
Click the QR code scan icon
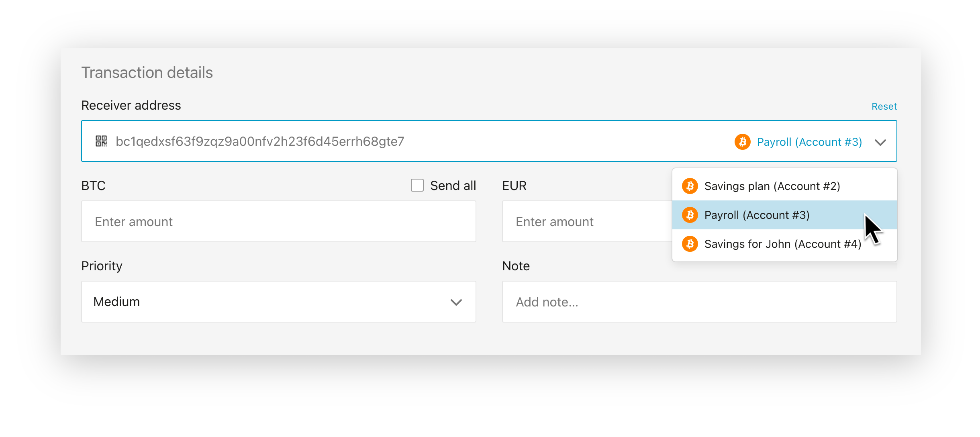tap(101, 141)
